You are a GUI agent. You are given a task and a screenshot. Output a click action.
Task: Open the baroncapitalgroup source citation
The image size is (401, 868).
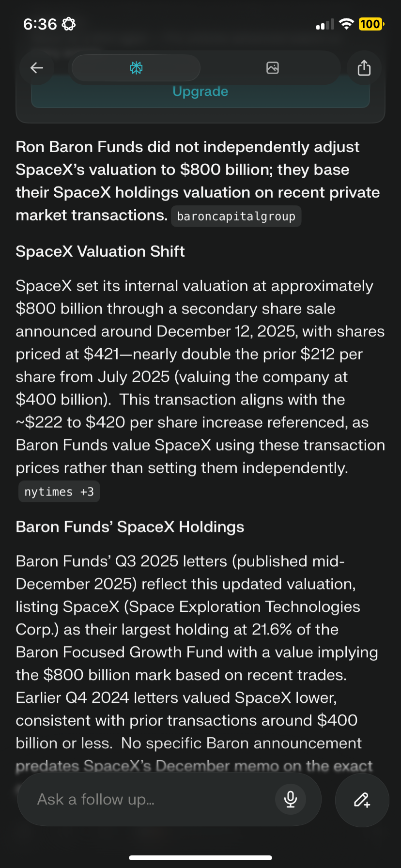pyautogui.click(x=236, y=217)
